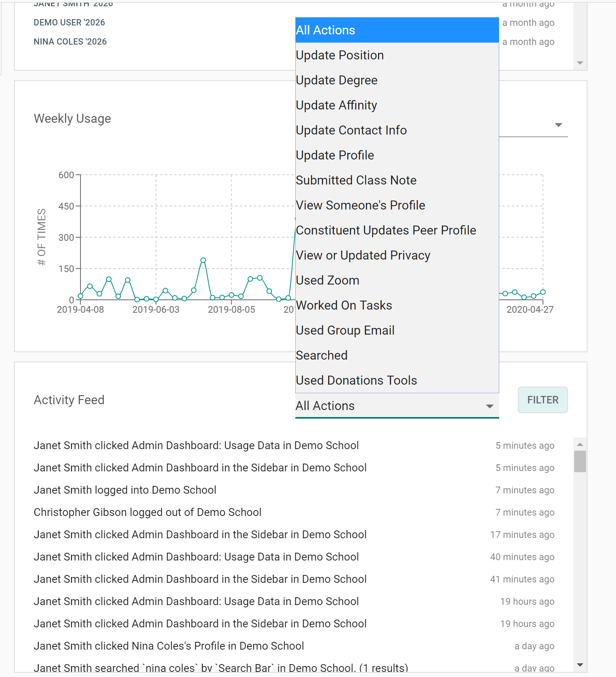Pick the Update Affinity option
This screenshot has height=677, width=616.
pos(336,105)
